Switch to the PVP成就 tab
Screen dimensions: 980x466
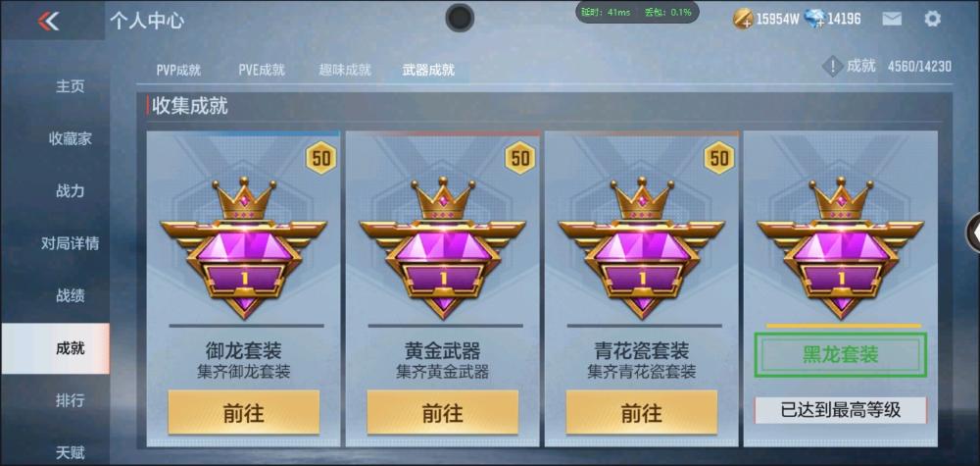tap(178, 70)
